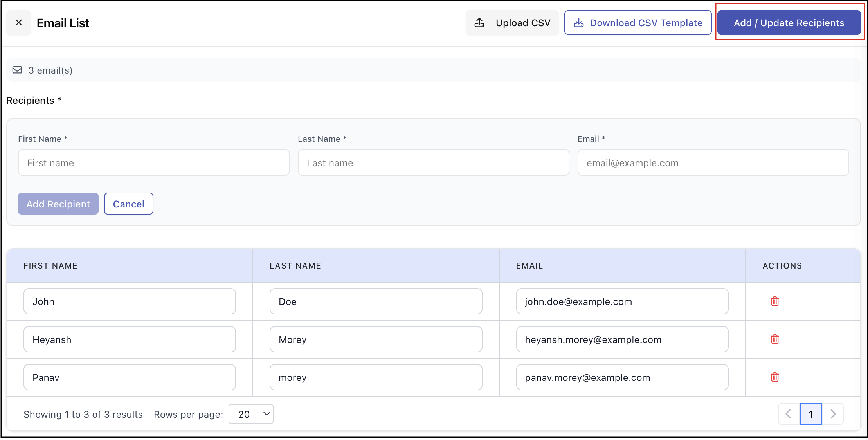Delete Panav morey recipient row
868x440 pixels.
point(774,377)
